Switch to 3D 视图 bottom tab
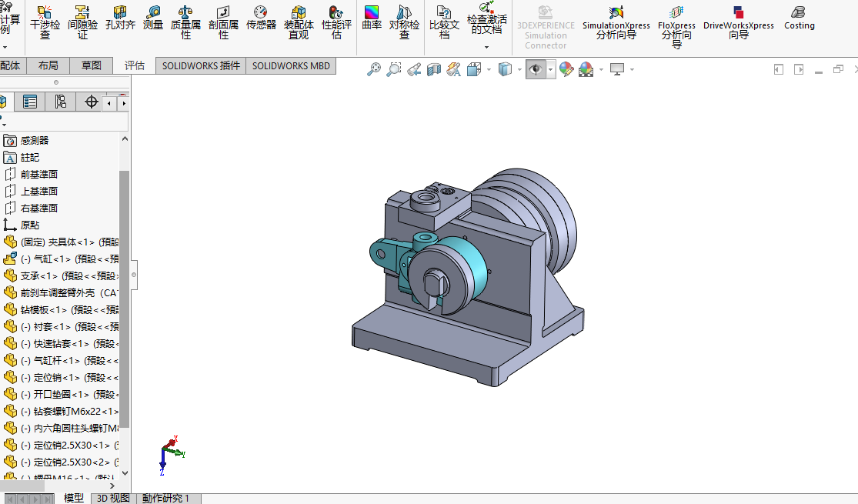858x504 pixels. click(113, 498)
